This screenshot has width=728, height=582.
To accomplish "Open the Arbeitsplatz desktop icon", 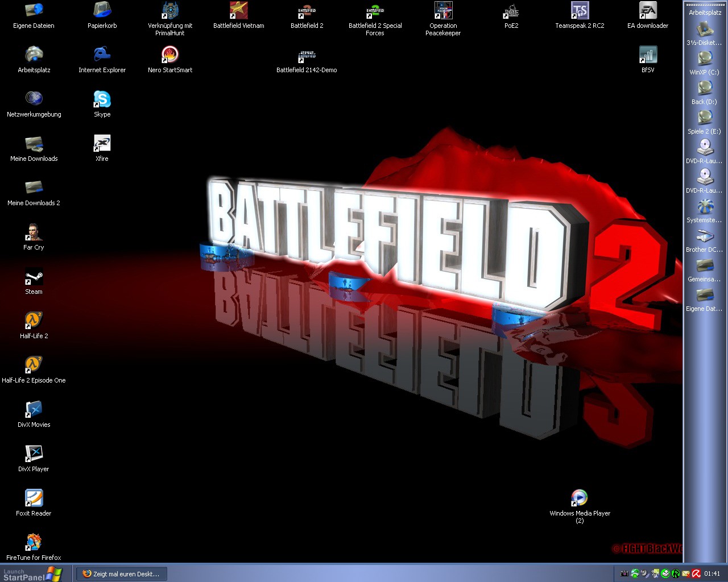I will pos(34,55).
